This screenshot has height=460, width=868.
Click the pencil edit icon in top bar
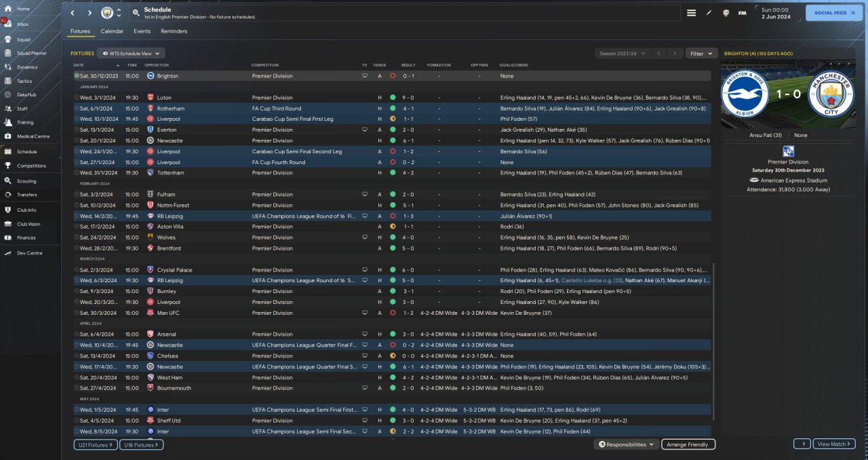(x=709, y=13)
